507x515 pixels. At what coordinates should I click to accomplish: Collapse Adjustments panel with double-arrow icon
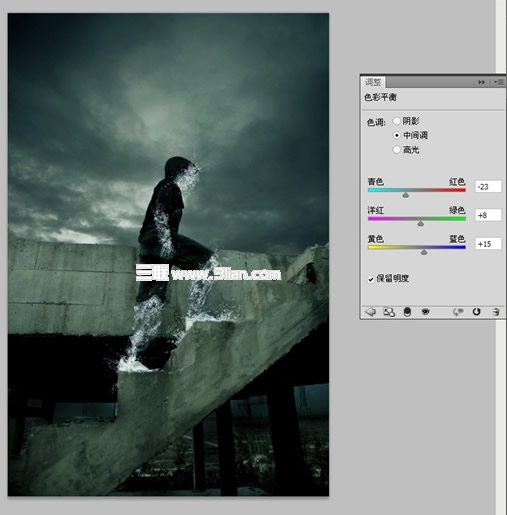pyautogui.click(x=482, y=82)
